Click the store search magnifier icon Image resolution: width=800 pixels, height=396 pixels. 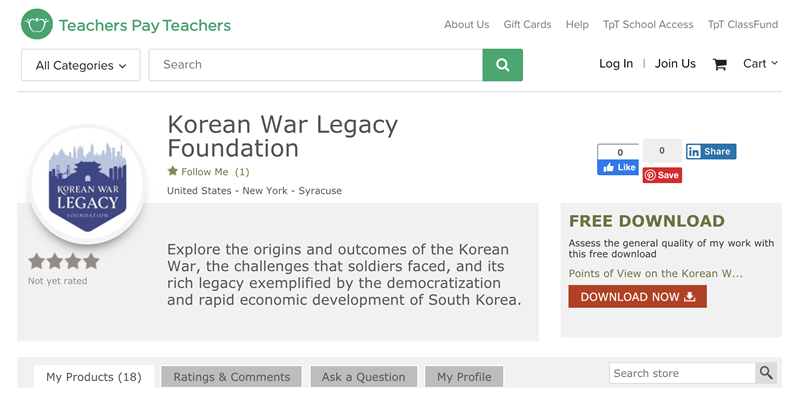[x=766, y=373]
